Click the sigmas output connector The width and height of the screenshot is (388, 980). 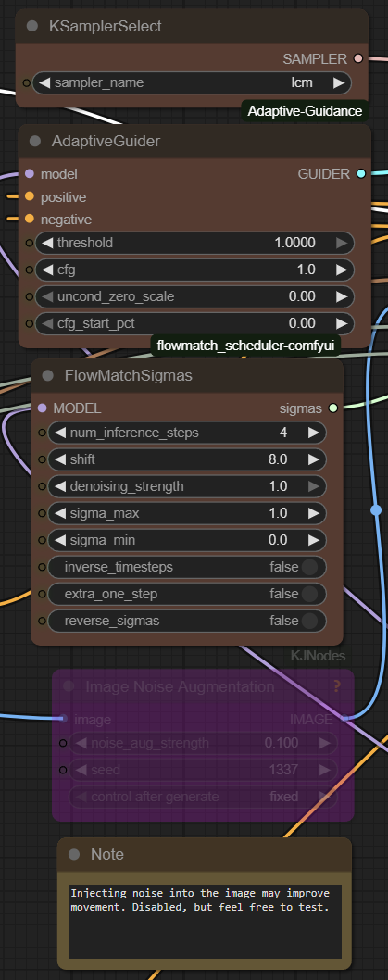(x=332, y=408)
